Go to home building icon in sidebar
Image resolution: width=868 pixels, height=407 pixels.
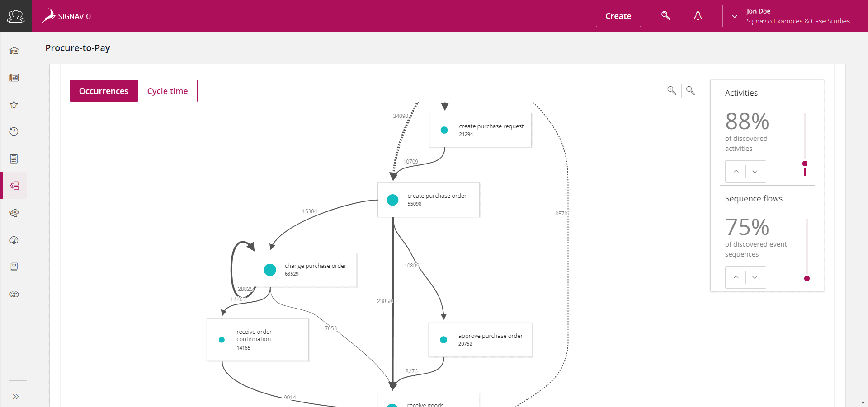coord(14,51)
